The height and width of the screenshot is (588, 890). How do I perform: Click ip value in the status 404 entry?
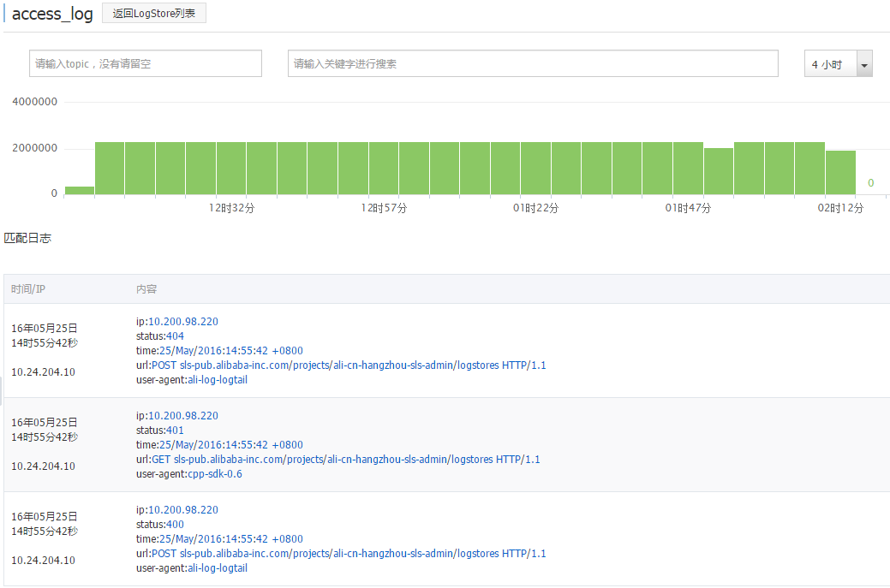pos(183,322)
